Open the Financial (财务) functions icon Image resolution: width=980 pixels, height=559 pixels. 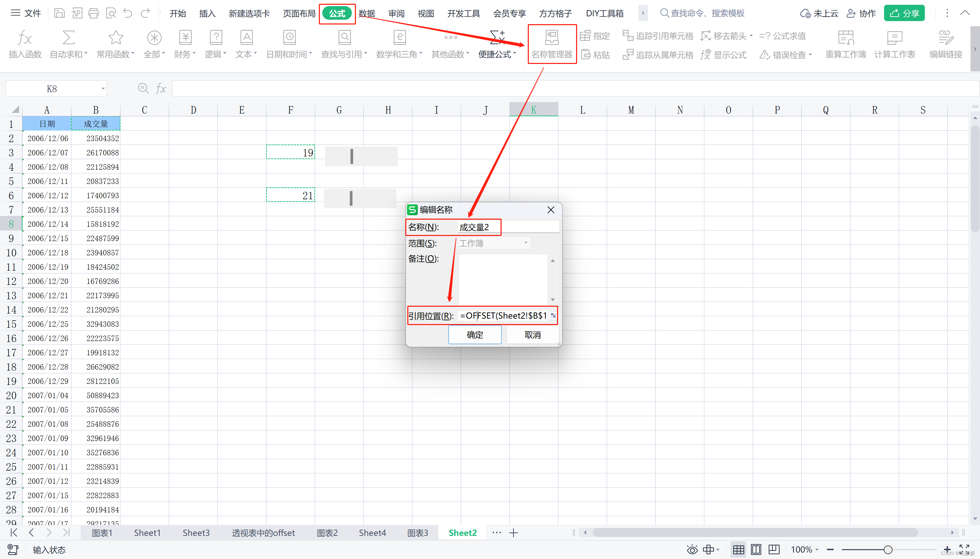click(x=185, y=45)
